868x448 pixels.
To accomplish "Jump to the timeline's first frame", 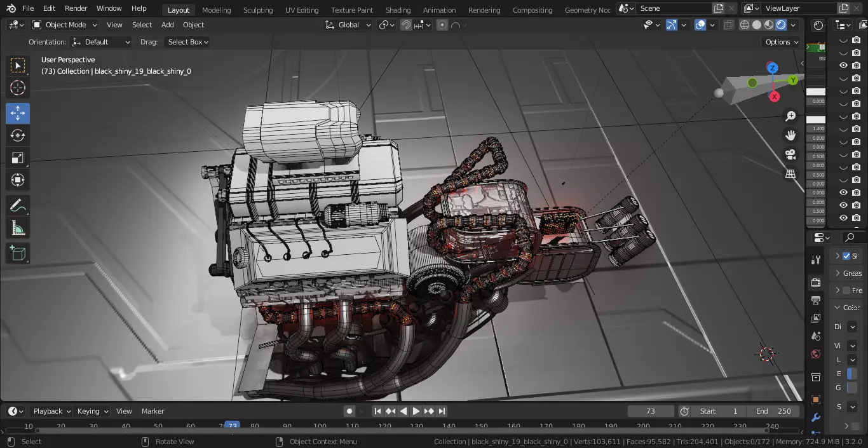I will pos(377,411).
